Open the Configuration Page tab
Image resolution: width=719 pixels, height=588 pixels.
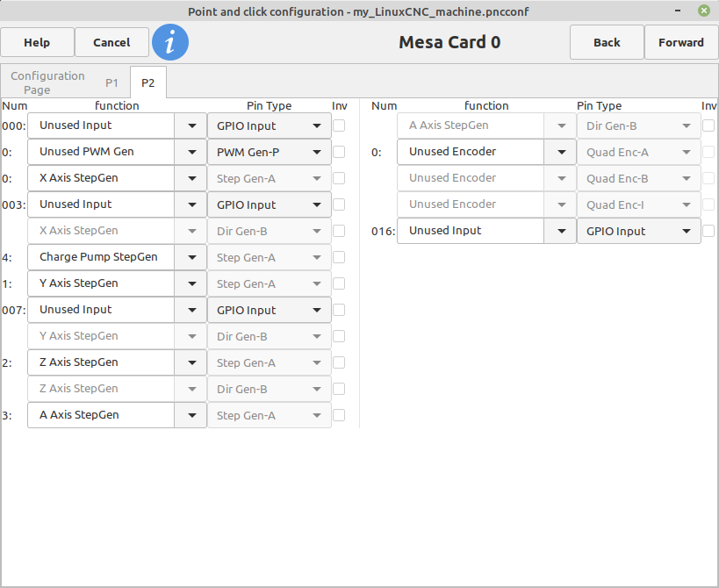click(x=47, y=82)
